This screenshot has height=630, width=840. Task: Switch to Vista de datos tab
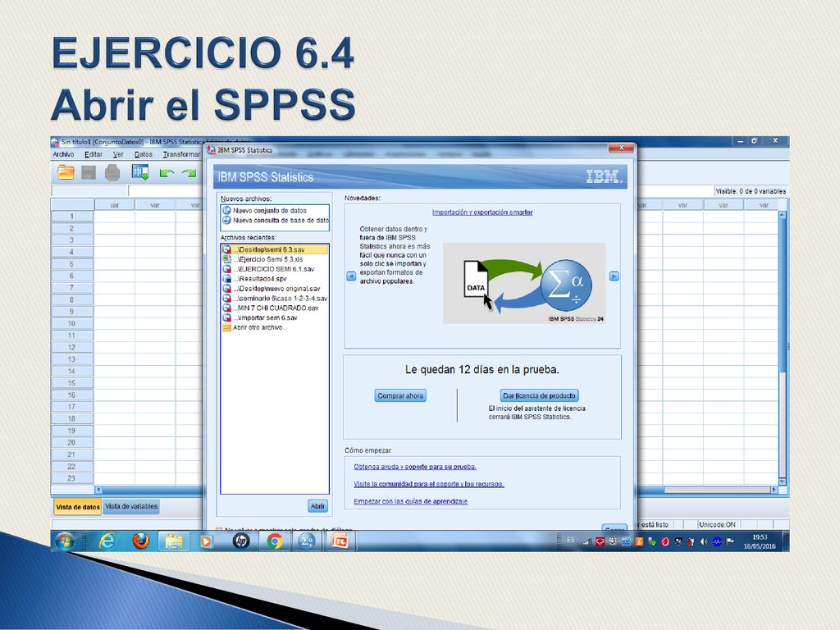[x=78, y=507]
